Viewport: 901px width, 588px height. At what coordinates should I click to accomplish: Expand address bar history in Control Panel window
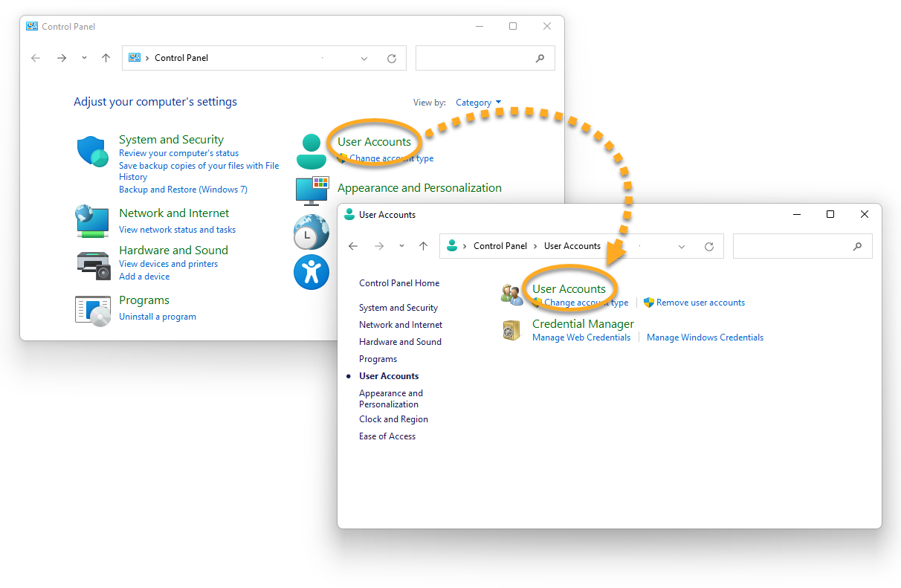pos(364,58)
